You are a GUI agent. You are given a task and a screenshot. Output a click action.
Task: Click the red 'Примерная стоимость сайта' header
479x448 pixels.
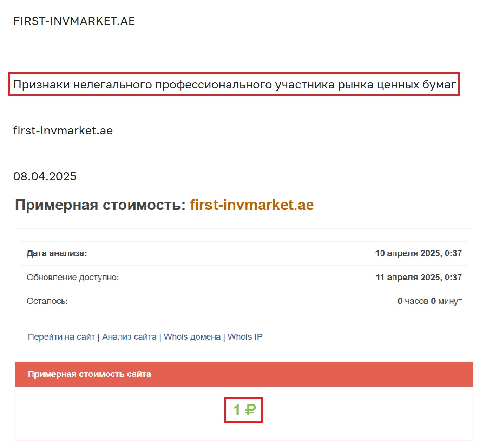pyautogui.click(x=90, y=374)
